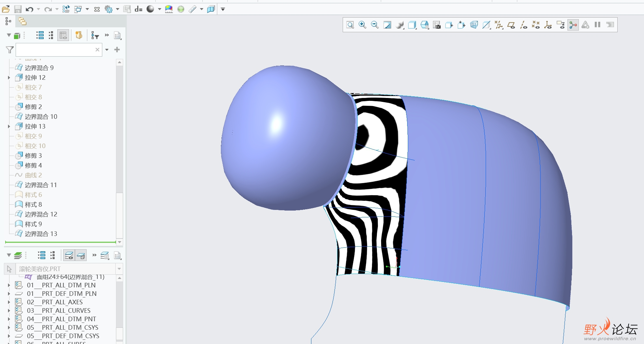Click the Close window X icon
The height and width of the screenshot is (344, 644).
pos(97,9)
